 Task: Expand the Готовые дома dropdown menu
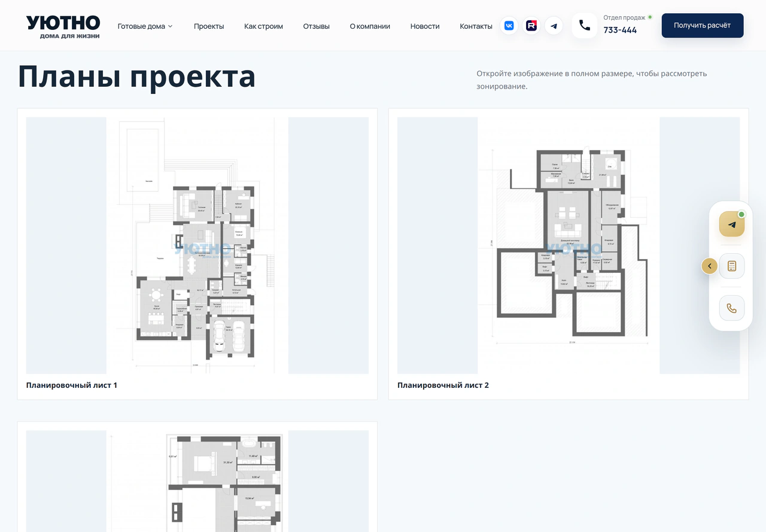[145, 26]
